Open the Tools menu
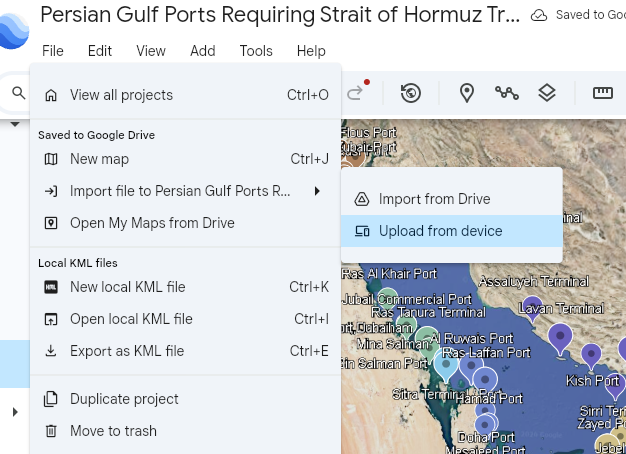 [256, 51]
